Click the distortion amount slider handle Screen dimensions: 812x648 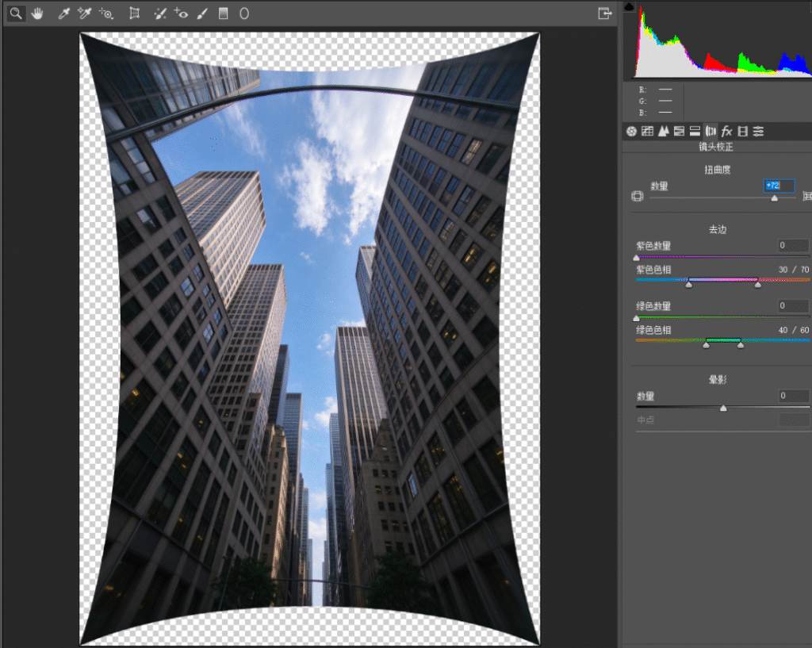[774, 198]
